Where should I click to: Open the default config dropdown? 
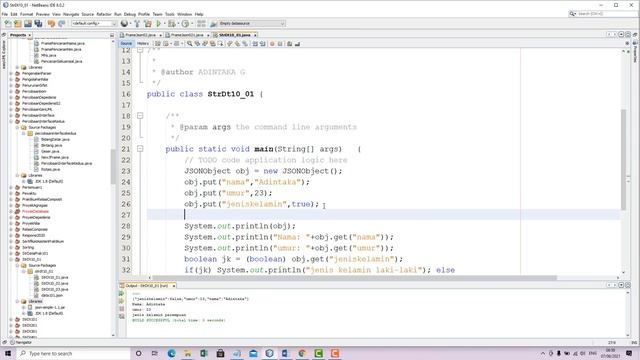94,24
